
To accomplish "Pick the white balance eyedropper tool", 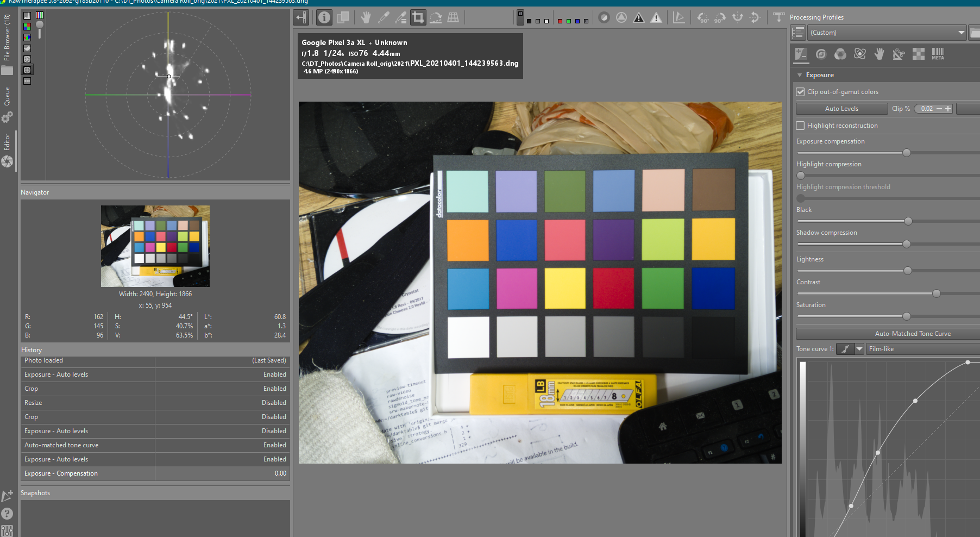I will (x=384, y=17).
